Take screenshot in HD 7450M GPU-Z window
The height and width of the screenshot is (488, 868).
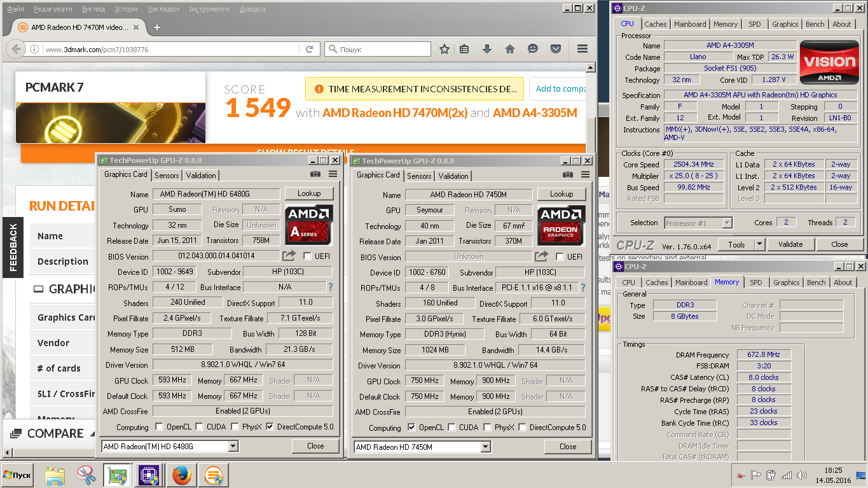click(568, 174)
